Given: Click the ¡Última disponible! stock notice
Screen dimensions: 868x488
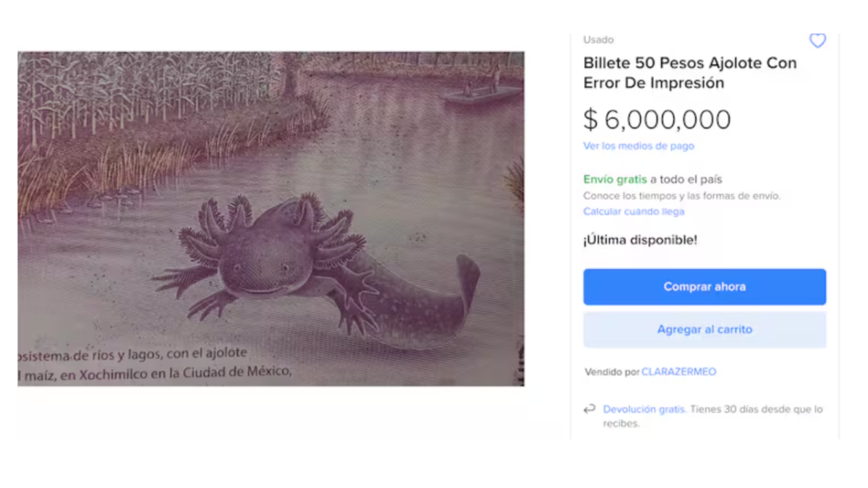Looking at the screenshot, I should (x=640, y=240).
